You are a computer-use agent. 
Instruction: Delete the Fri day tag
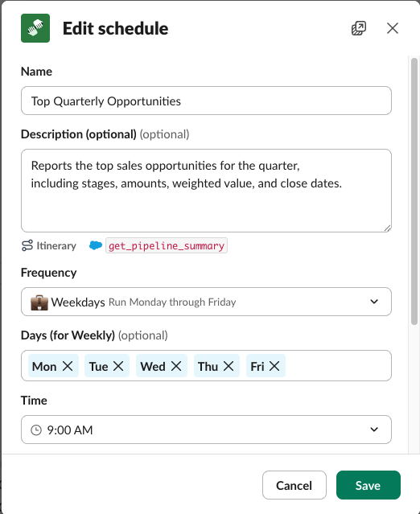(274, 366)
